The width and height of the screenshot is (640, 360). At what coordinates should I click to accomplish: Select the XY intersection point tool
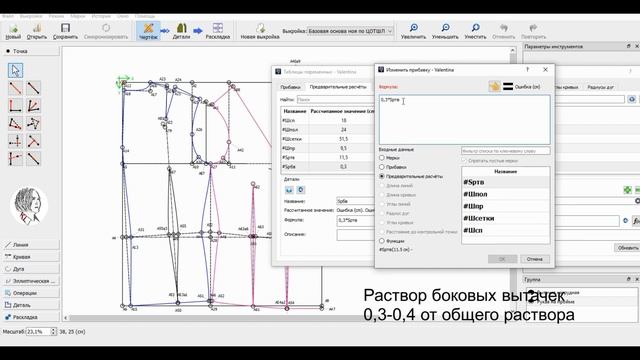point(16,141)
